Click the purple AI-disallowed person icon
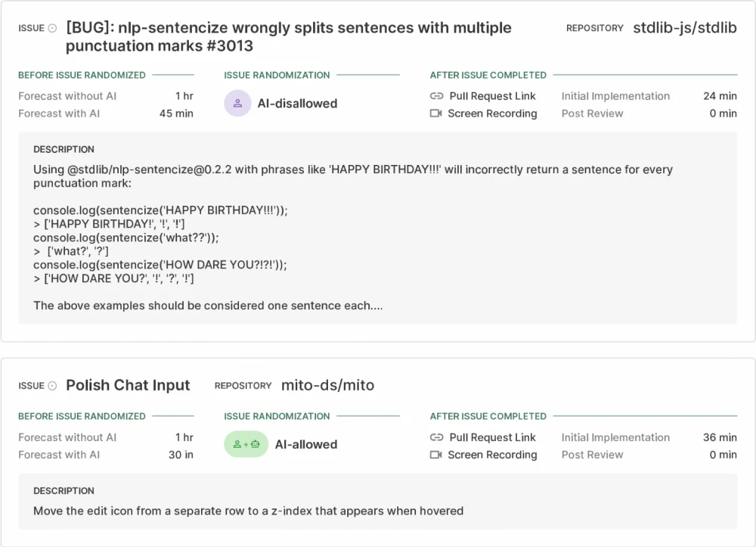Screen dimensions: 756x547 tap(237, 104)
